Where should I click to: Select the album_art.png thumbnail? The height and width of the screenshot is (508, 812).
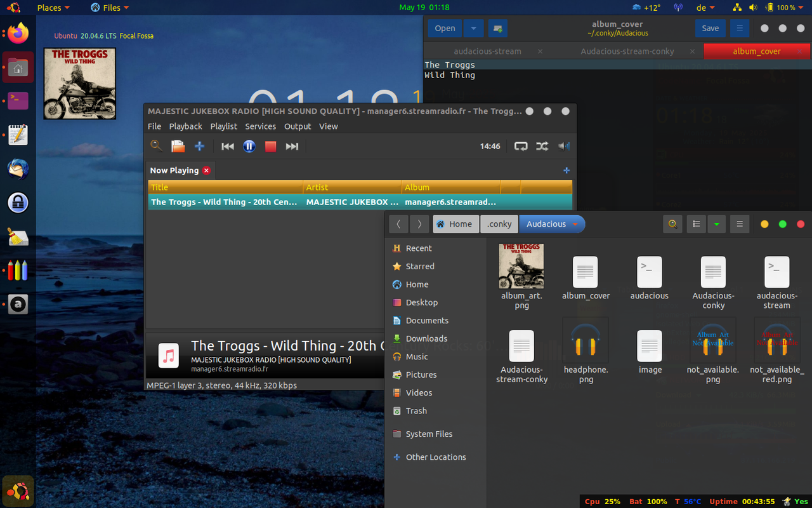pyautogui.click(x=521, y=266)
